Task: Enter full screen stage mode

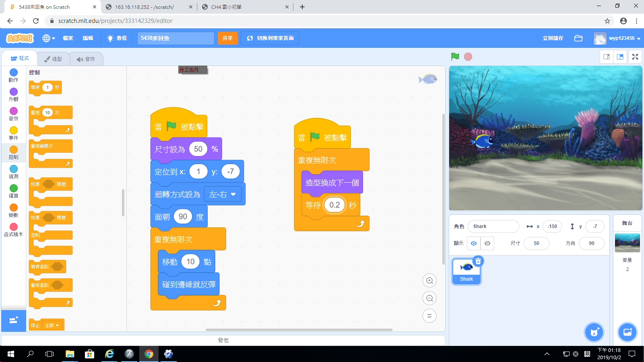Action: click(635, 57)
